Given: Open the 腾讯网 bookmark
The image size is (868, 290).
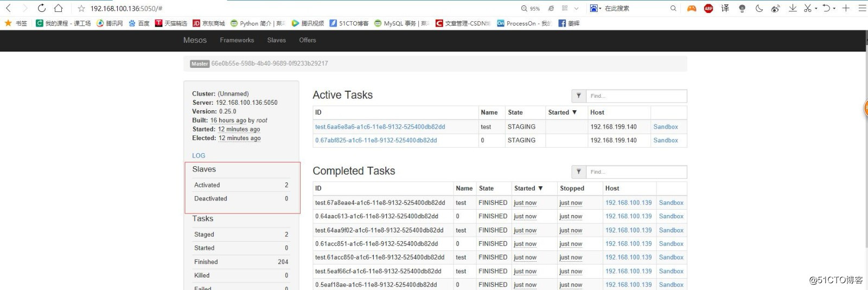Looking at the screenshot, I should tap(110, 23).
